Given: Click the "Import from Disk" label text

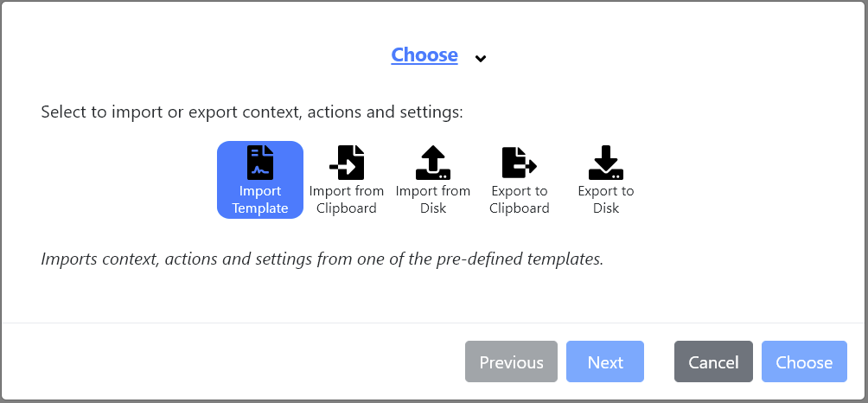Looking at the screenshot, I should 433,200.
